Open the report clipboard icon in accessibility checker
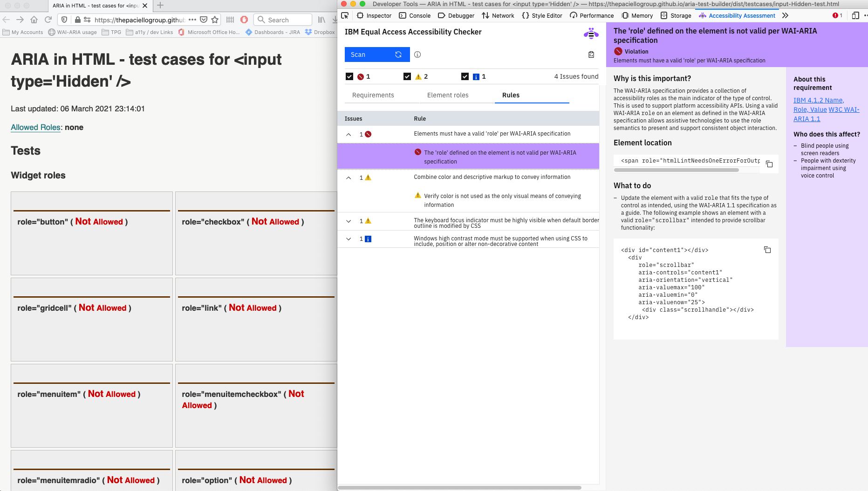 [591, 55]
